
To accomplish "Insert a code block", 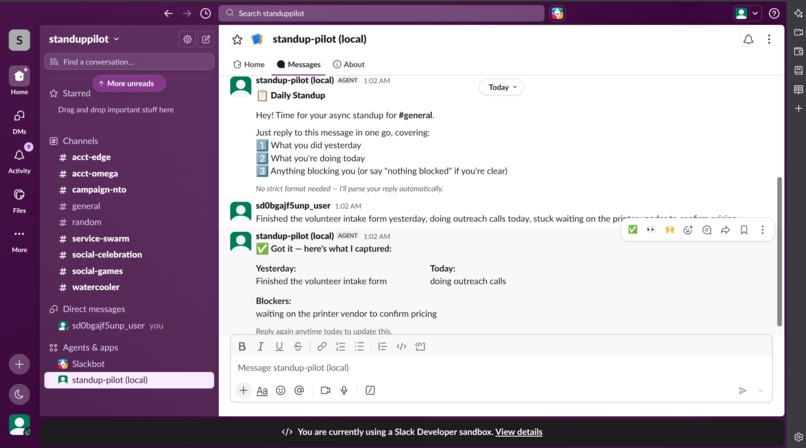I will click(x=420, y=347).
